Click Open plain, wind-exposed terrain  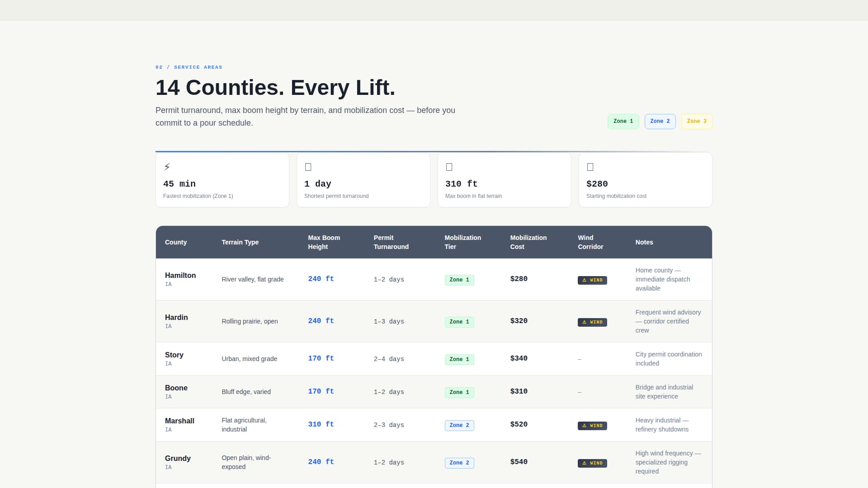(x=246, y=463)
